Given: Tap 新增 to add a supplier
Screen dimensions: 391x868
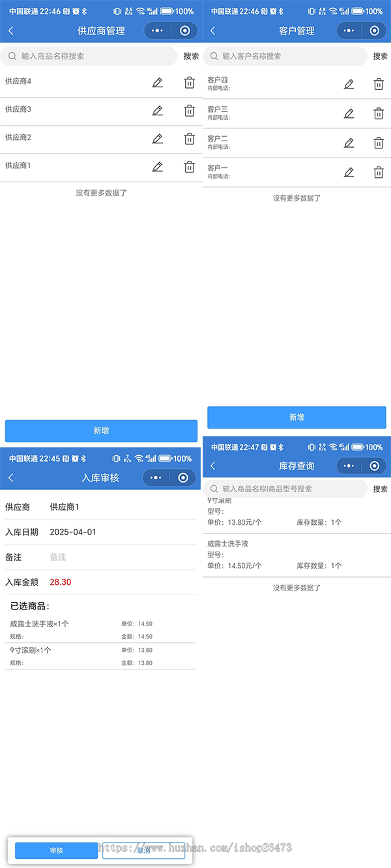Looking at the screenshot, I should (x=101, y=431).
